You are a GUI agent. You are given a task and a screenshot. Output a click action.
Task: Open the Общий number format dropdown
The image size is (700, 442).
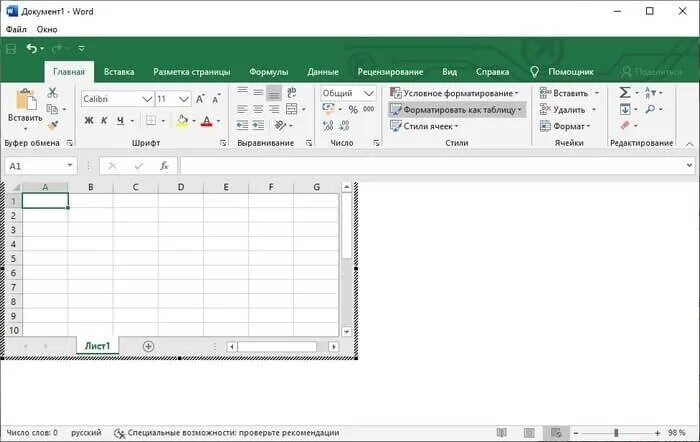368,93
